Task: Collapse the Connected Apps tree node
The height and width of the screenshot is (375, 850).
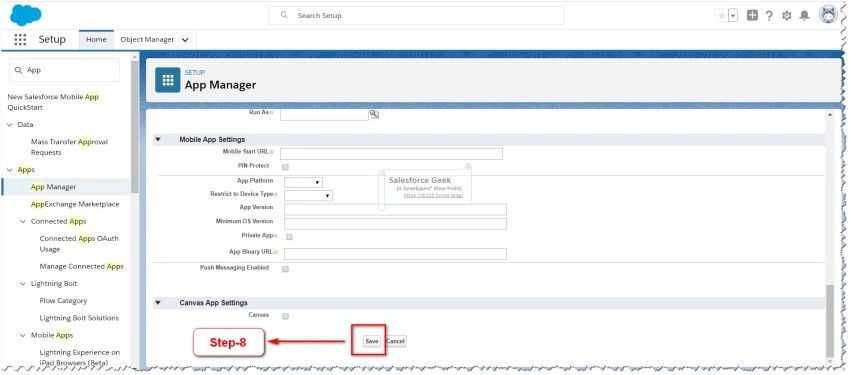Action: 23,222
